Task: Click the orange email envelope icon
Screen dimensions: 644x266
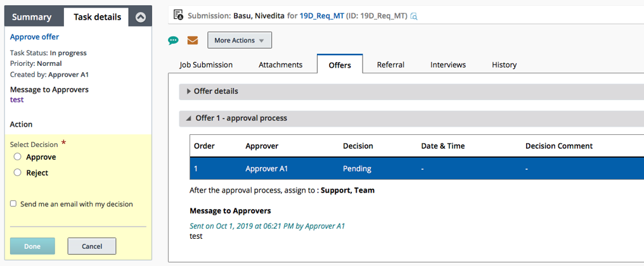Action: click(193, 41)
